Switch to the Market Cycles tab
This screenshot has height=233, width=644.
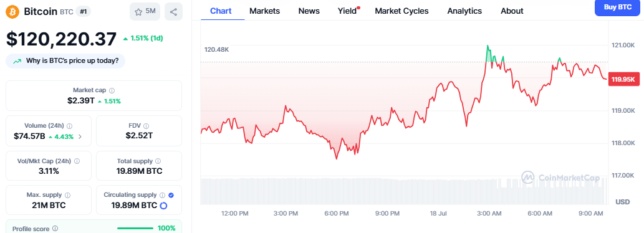tap(401, 11)
